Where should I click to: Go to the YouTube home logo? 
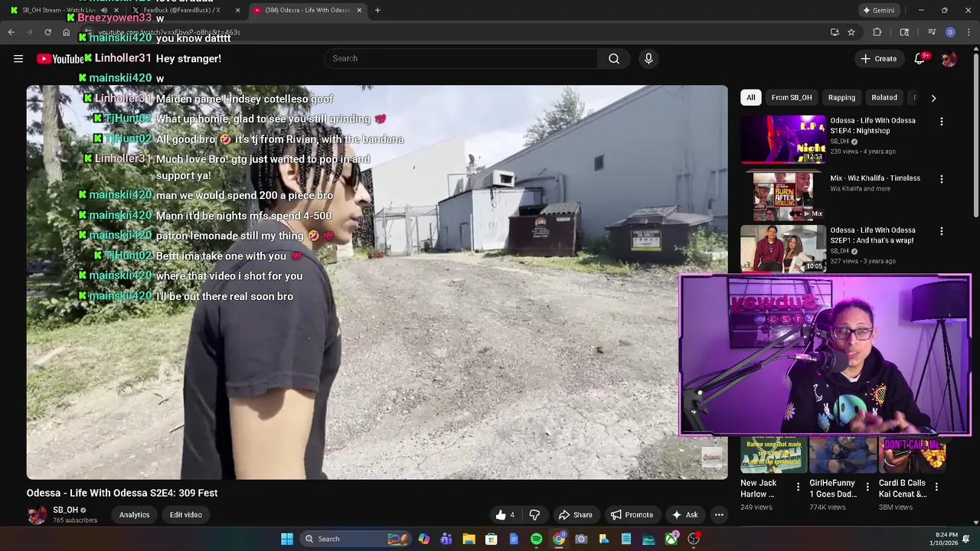[x=60, y=59]
